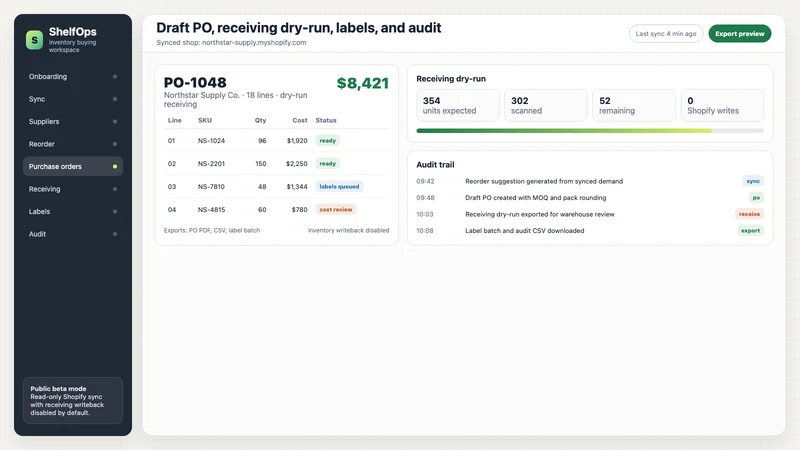This screenshot has height=450, width=800.
Task: Click the ready badge for NS-2201
Action: pyautogui.click(x=328, y=163)
